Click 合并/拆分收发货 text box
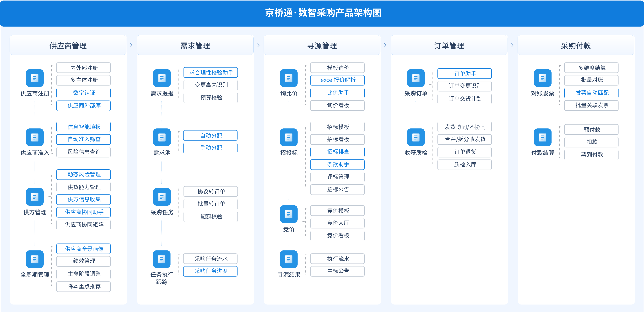This screenshot has width=644, height=312. [465, 139]
